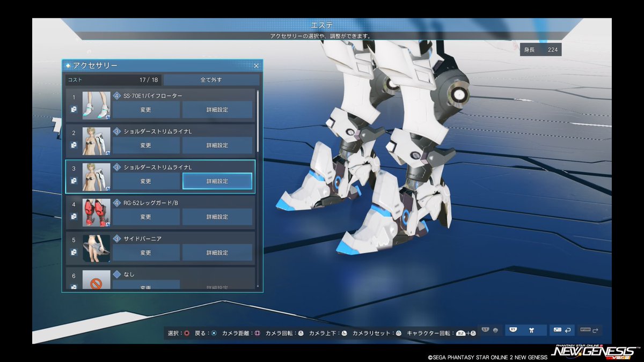This screenshot has width=644, height=362.
Task: Click the cost 3 diamond beside サイドバーニア
Action: pos(117,239)
